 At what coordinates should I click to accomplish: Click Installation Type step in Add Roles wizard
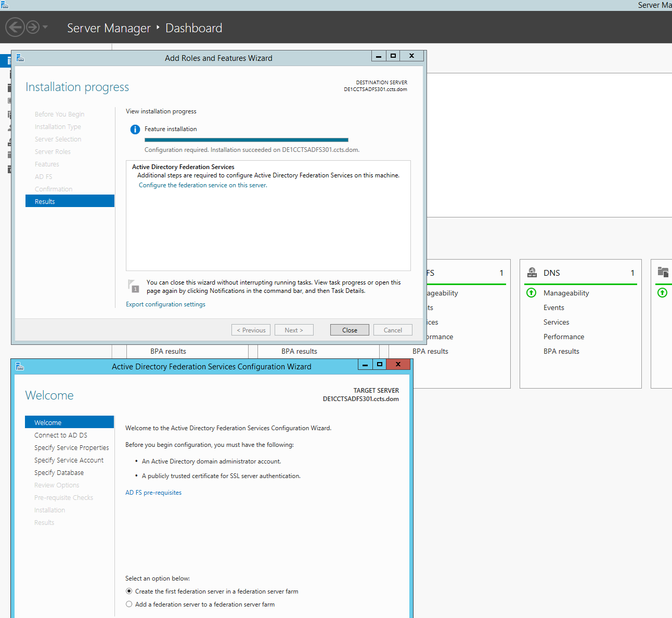(58, 126)
